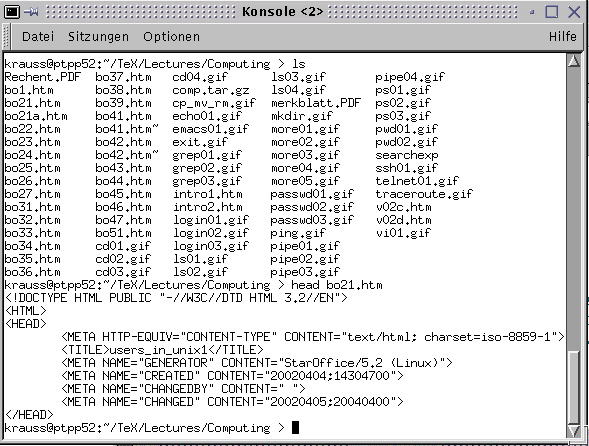Image resolution: width=589 pixels, height=446 pixels.
Task: Open the Sitzungen menu
Action: tap(98, 37)
